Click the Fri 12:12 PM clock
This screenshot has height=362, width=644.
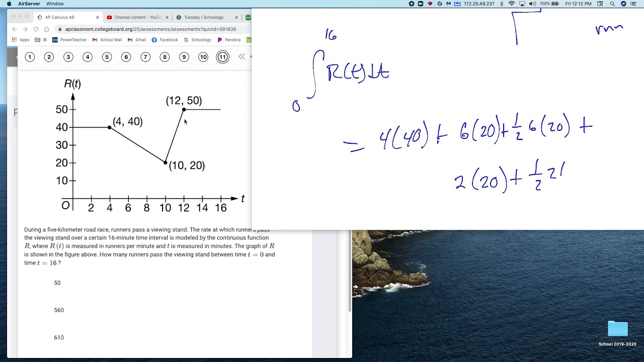click(x=578, y=4)
